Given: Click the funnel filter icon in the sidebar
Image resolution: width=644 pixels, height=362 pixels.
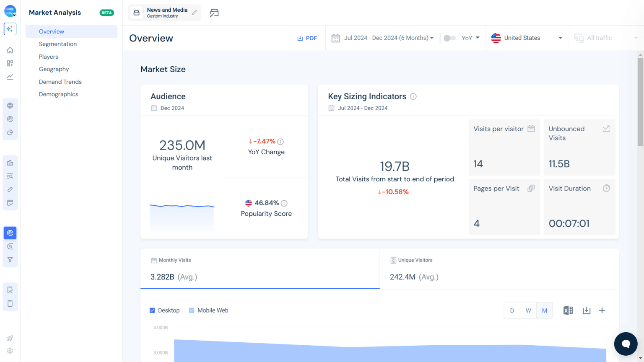Looking at the screenshot, I should (x=10, y=259).
